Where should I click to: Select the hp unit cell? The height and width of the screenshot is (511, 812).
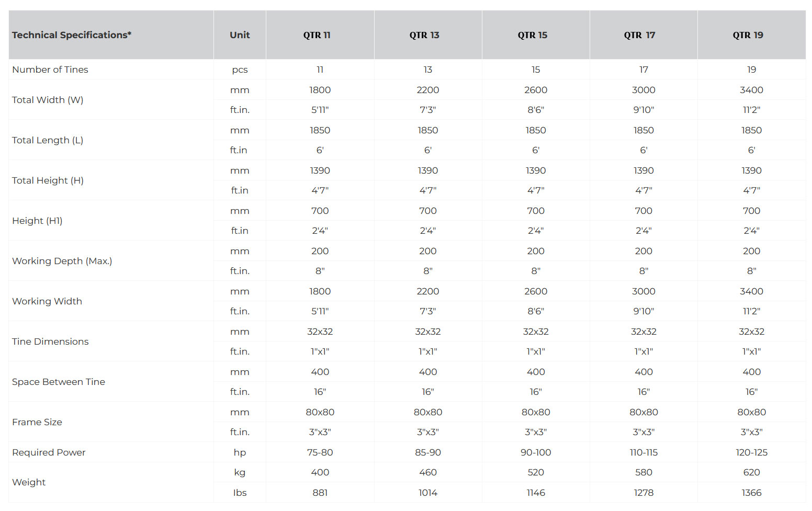(240, 452)
